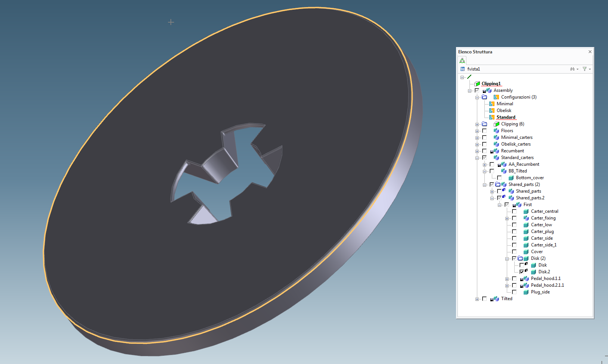Image resolution: width=608 pixels, height=364 pixels.
Task: Select the Carter_side_1 tree entry
Action: pyautogui.click(x=544, y=245)
